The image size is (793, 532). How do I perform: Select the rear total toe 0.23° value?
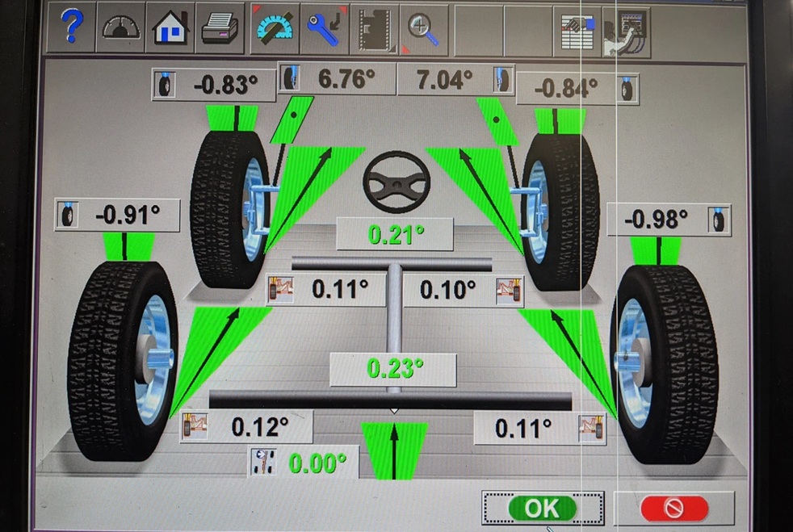(394, 369)
